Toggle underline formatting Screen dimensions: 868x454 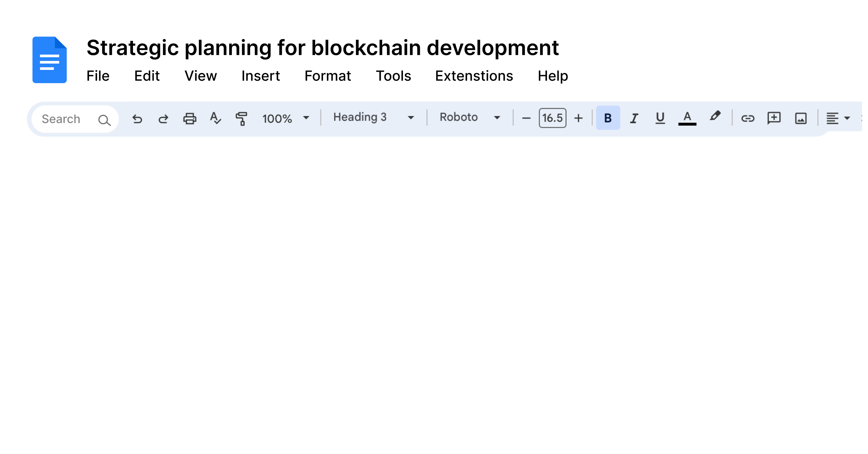pos(660,118)
